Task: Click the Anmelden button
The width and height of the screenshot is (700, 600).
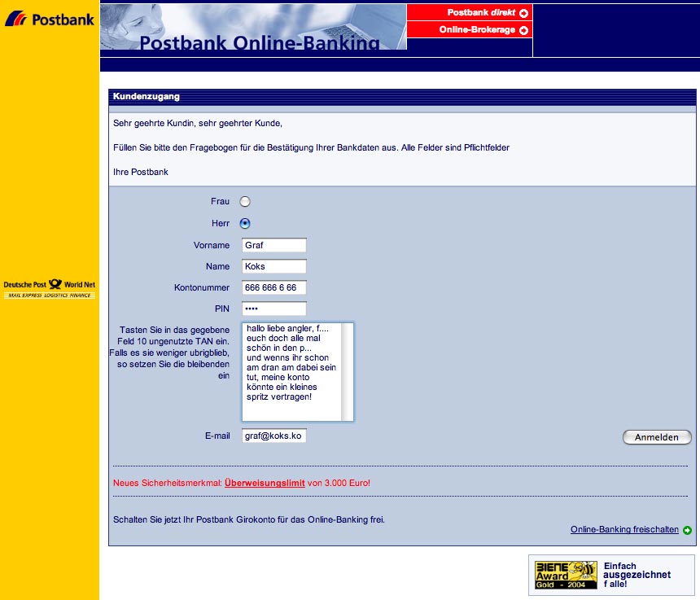Action: (x=657, y=437)
